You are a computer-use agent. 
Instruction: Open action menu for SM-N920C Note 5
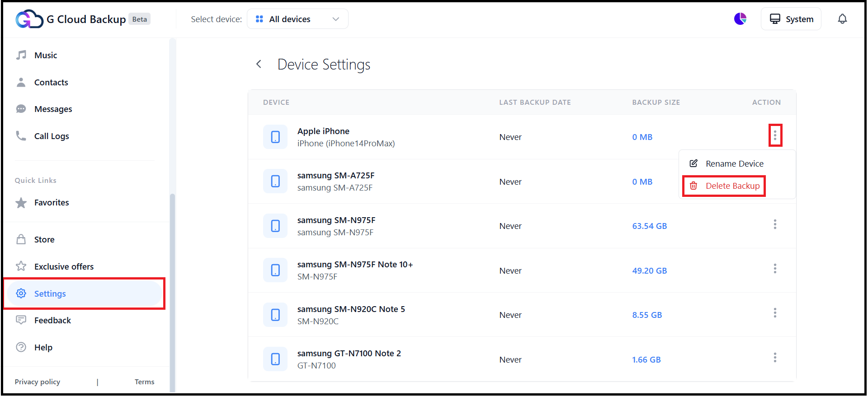pos(775,313)
